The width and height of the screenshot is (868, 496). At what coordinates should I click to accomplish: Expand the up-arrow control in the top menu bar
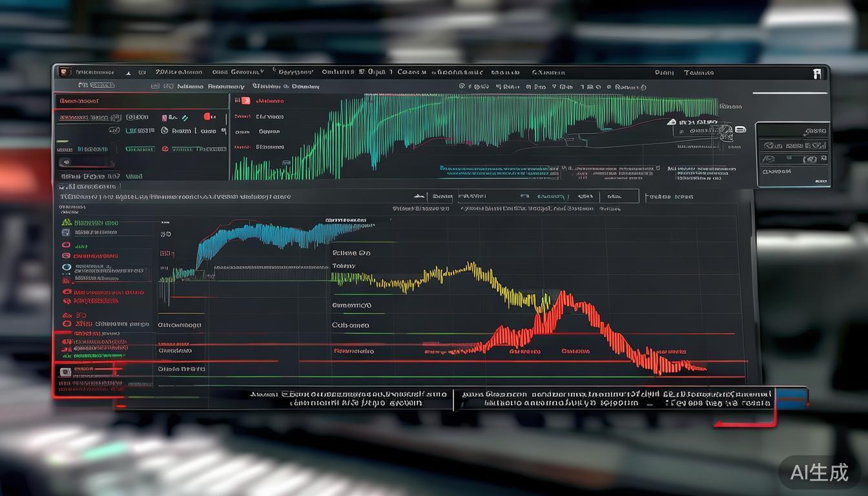128,73
